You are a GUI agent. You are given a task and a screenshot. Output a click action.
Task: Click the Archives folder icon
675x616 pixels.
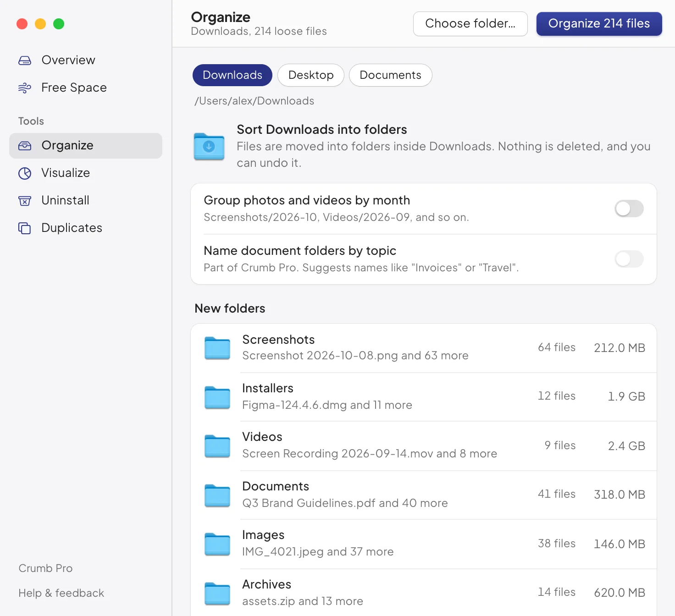click(217, 593)
